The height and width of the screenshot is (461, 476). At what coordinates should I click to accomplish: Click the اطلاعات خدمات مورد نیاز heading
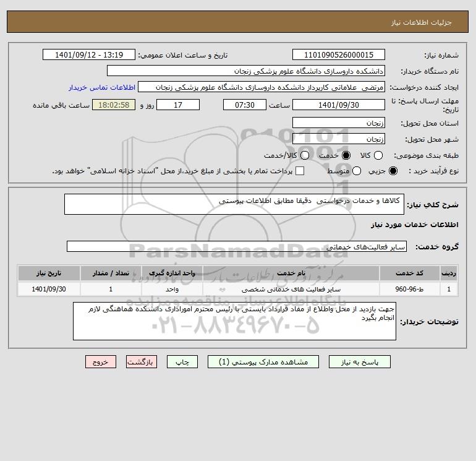pyautogui.click(x=414, y=225)
